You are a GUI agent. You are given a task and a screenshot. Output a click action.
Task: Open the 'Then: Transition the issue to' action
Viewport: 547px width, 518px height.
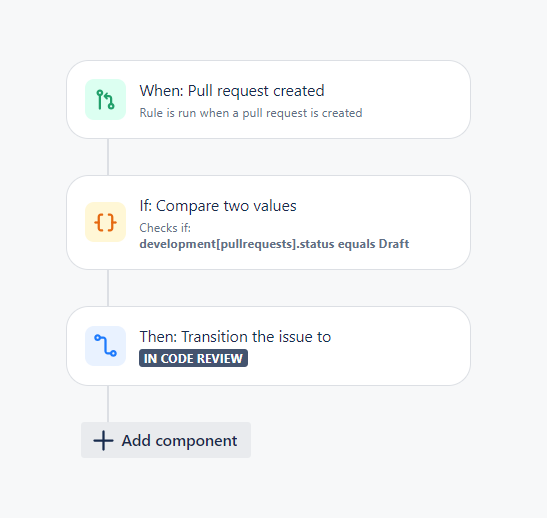(268, 346)
